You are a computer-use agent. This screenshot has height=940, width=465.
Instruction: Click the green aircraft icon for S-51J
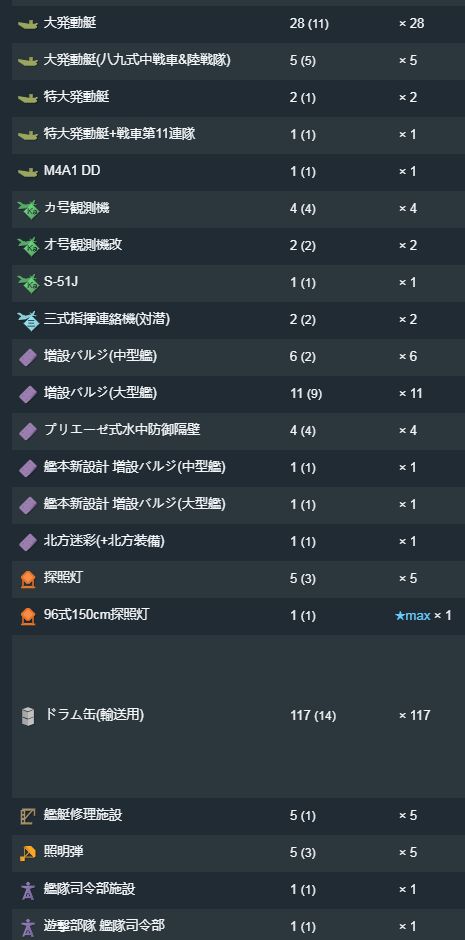point(28,283)
